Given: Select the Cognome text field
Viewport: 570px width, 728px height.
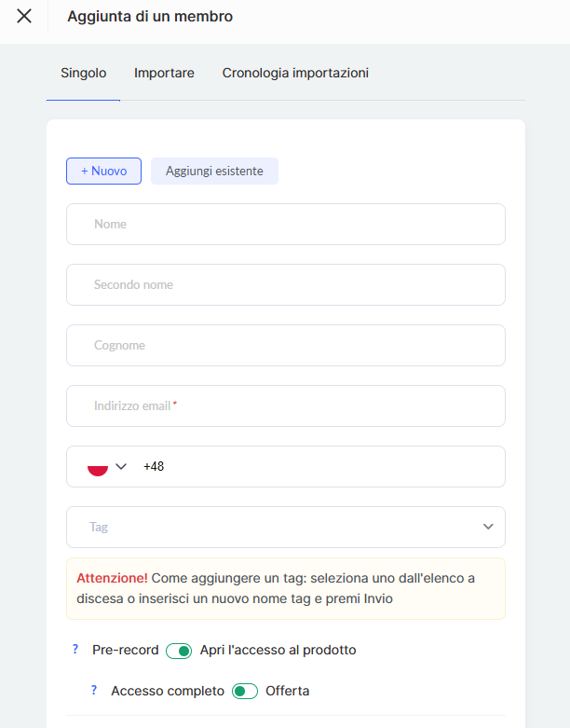Looking at the screenshot, I should pyautogui.click(x=285, y=346).
